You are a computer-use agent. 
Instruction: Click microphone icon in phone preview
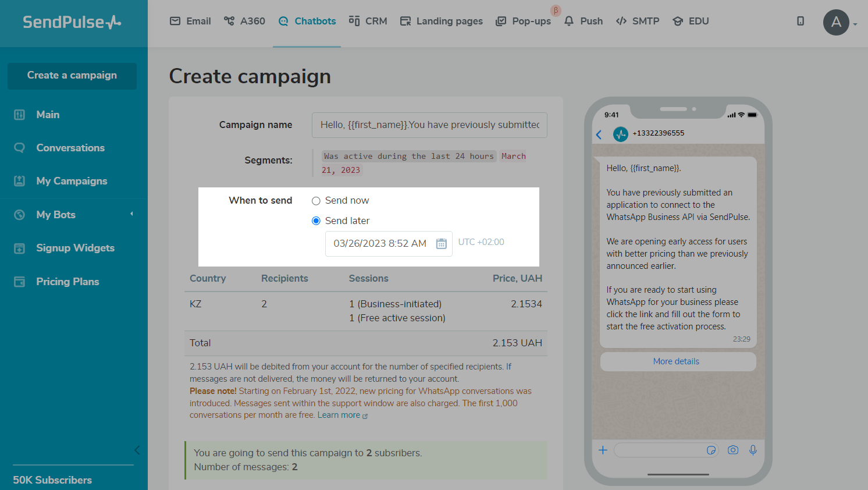pos(753,450)
